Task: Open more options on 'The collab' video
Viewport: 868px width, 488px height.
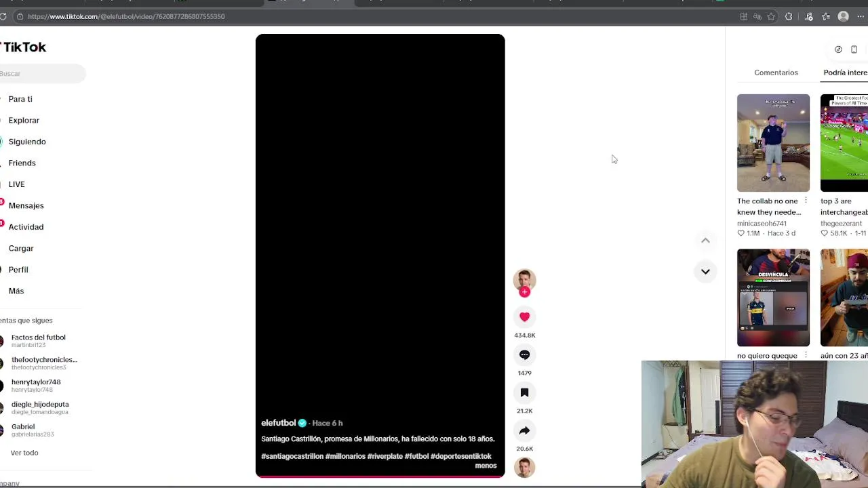Action: click(806, 201)
